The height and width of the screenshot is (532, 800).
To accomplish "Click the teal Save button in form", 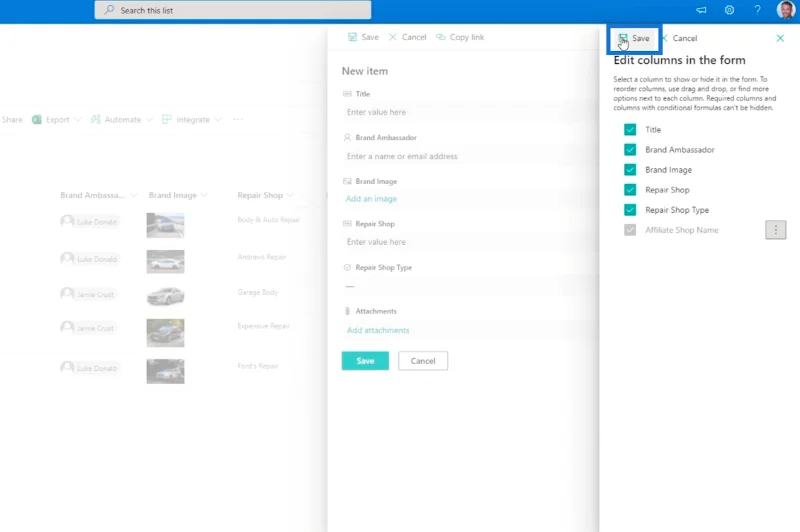I will [365, 361].
